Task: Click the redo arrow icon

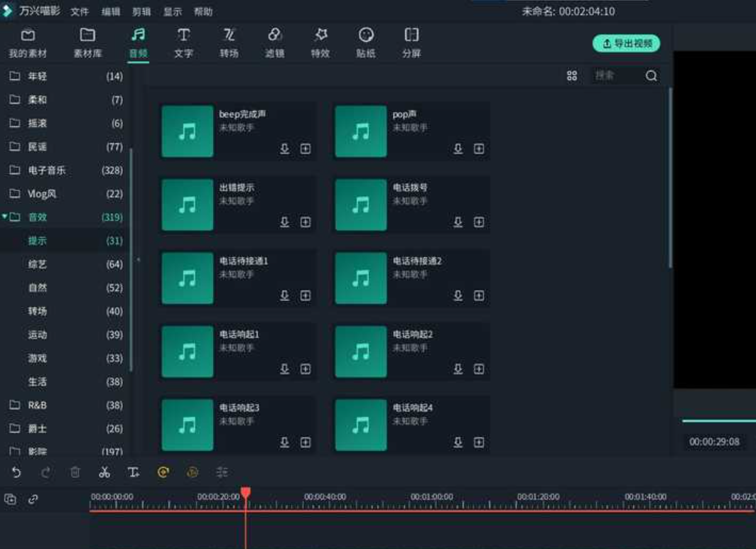Action: coord(45,472)
